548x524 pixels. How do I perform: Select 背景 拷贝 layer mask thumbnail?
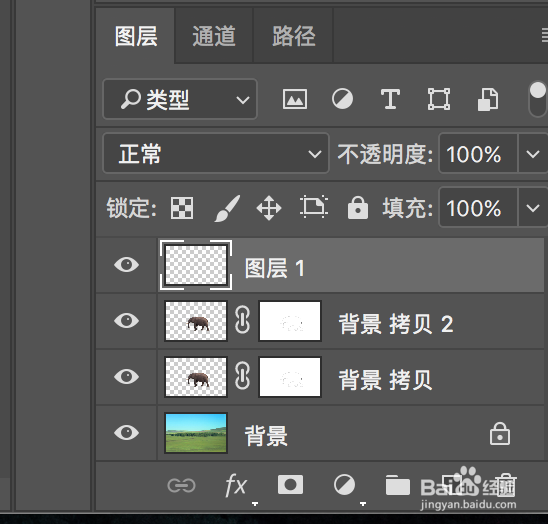point(290,376)
